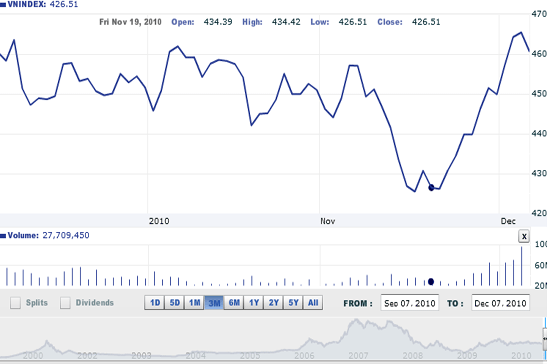This screenshot has height=364, width=550.
Task: Click the Close value 426.51
Action: [426, 22]
